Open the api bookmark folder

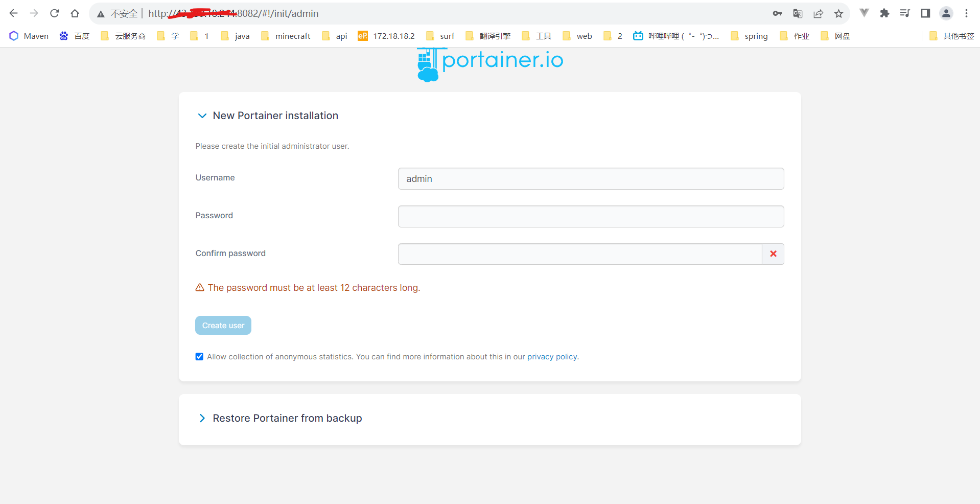point(335,36)
